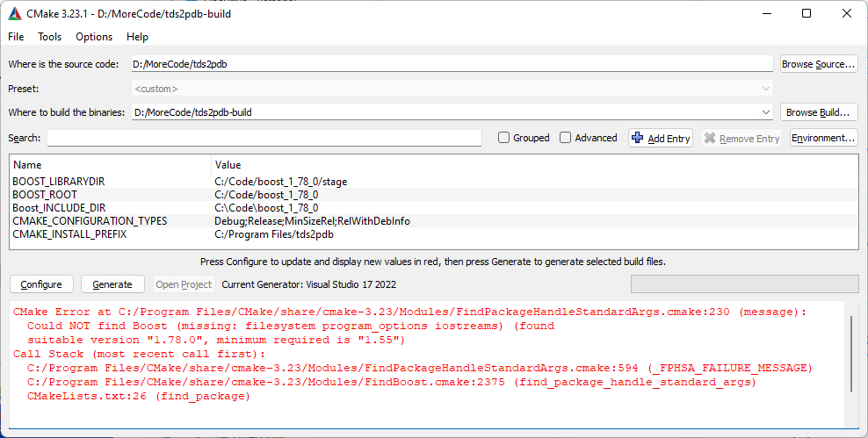Click the Browse Source button

pos(819,64)
